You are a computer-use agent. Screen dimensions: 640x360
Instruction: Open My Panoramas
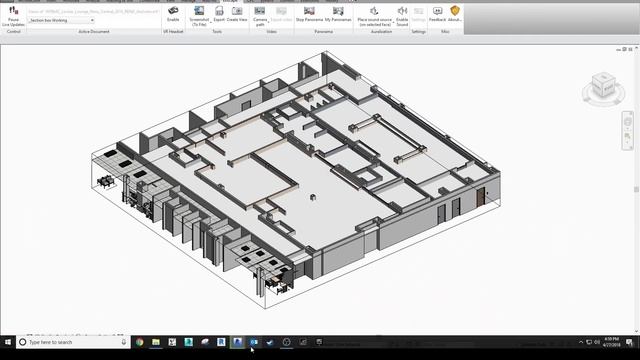[338, 13]
